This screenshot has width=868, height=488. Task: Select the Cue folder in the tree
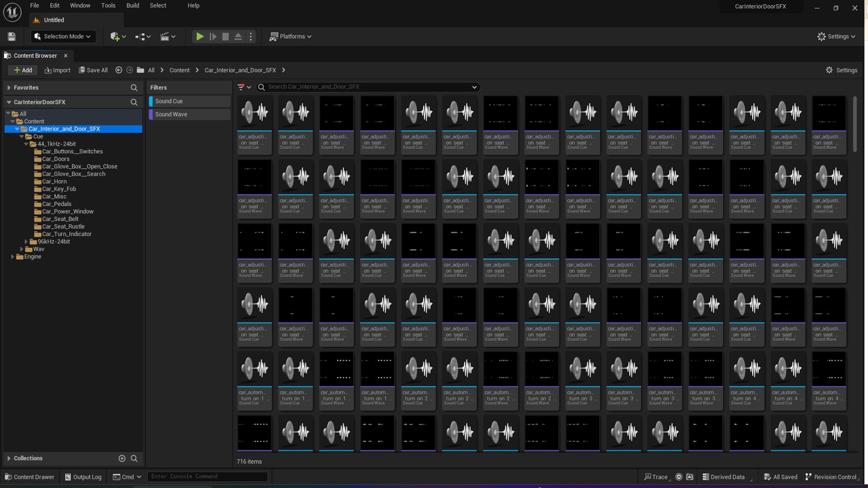tap(38, 136)
